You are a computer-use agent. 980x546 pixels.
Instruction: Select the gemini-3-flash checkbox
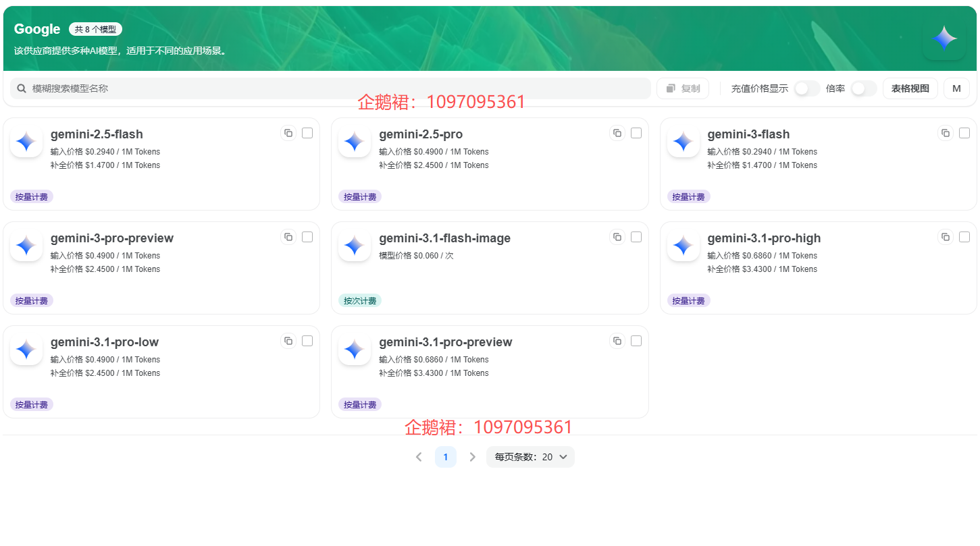pyautogui.click(x=964, y=133)
